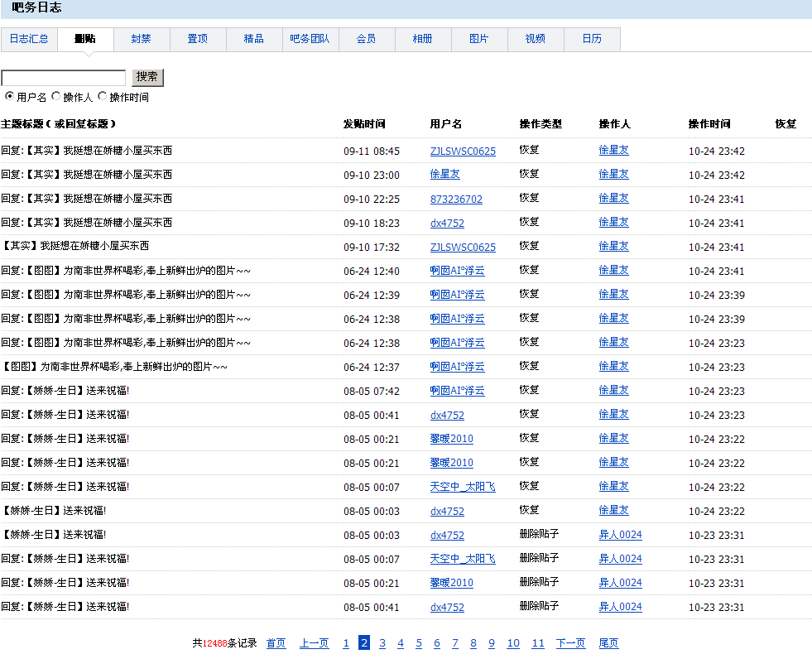Choose the 操作人 search option
812x659 pixels.
(x=56, y=97)
